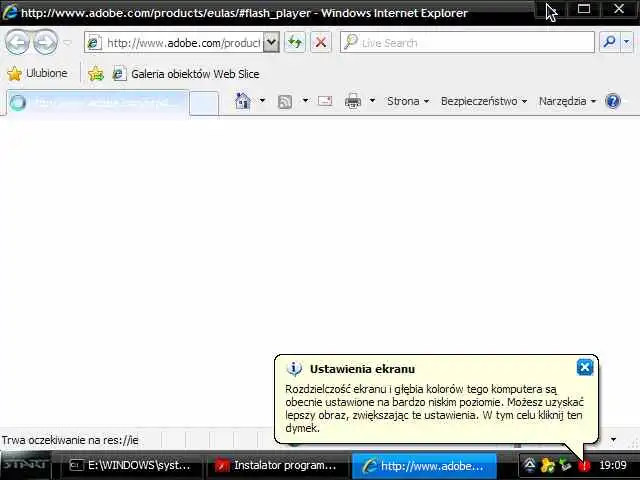
Task: Select the adobe.com Internet Explorer taskbar button
Action: tap(424, 466)
